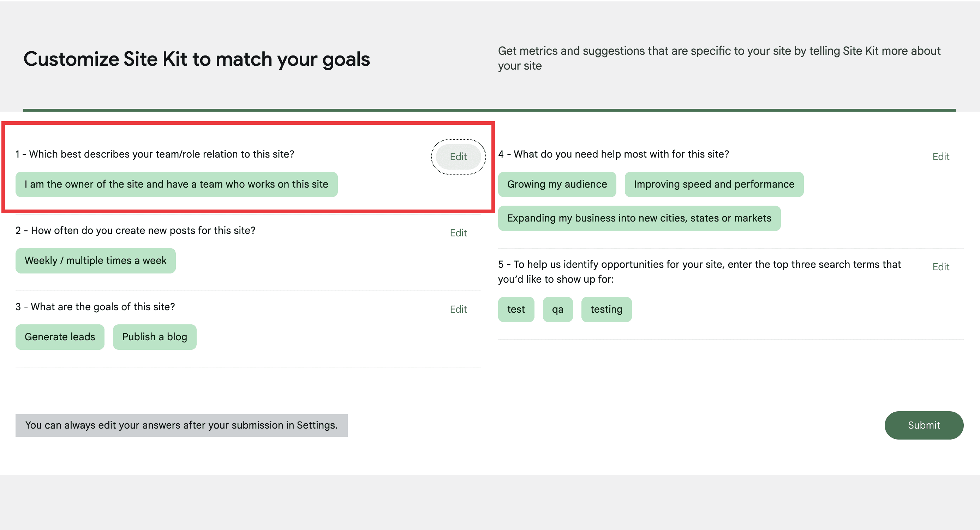Select the 'test' search term chip

pos(516,309)
